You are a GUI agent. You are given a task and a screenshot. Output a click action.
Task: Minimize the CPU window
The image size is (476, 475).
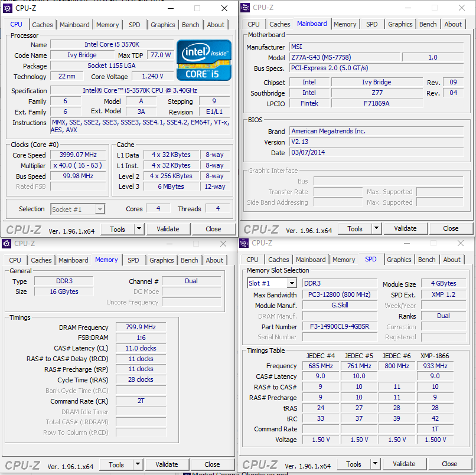tap(171, 8)
